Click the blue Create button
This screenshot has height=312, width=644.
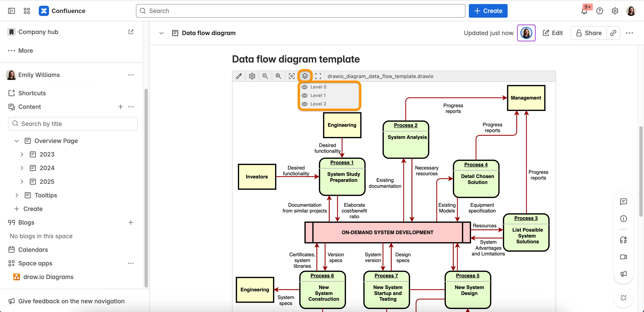[488, 11]
